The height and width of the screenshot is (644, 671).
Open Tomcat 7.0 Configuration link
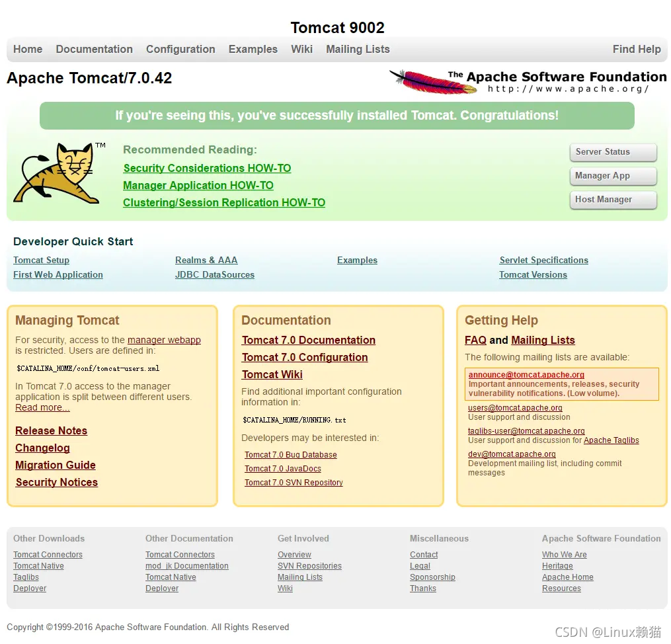click(x=305, y=357)
